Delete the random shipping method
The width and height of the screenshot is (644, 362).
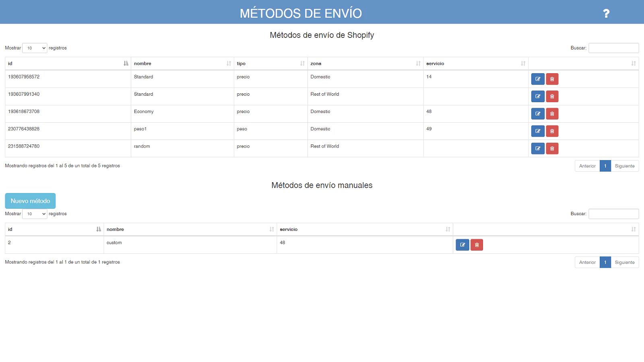point(552,148)
